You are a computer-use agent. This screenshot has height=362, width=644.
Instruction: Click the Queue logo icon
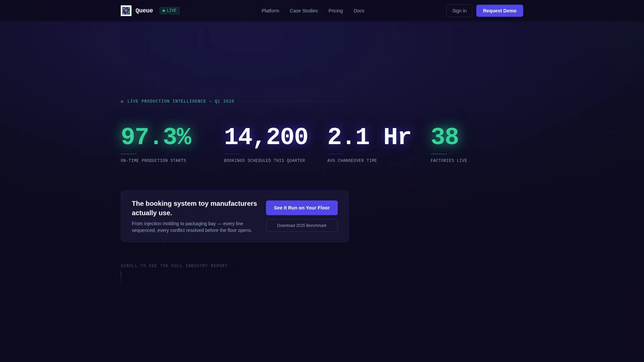coord(126,11)
